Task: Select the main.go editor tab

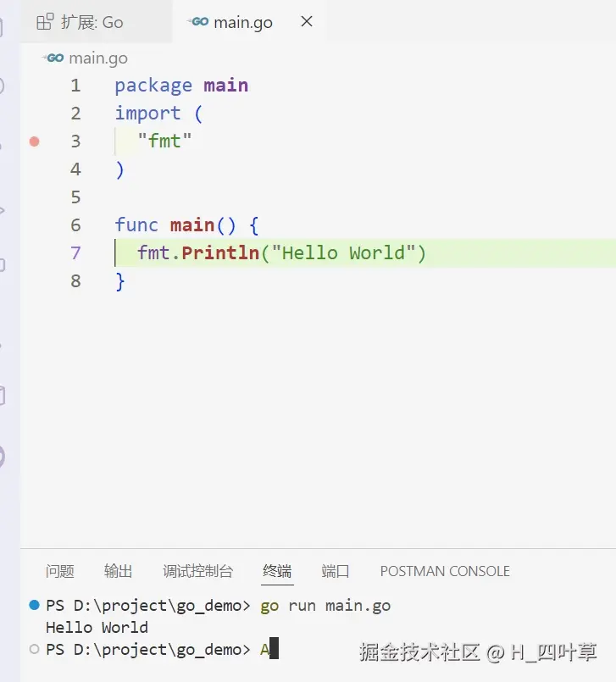Action: [x=243, y=22]
